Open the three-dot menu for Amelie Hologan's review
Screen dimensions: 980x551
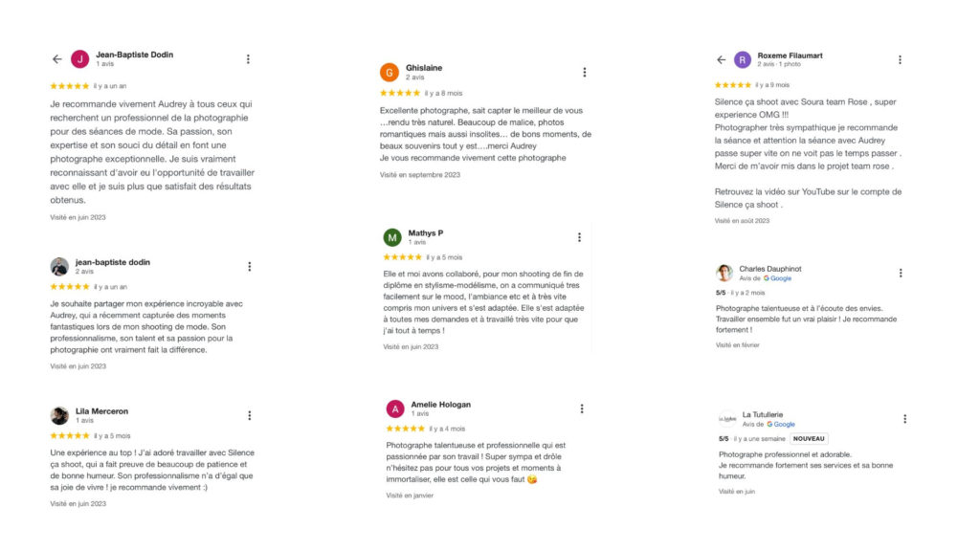581,408
